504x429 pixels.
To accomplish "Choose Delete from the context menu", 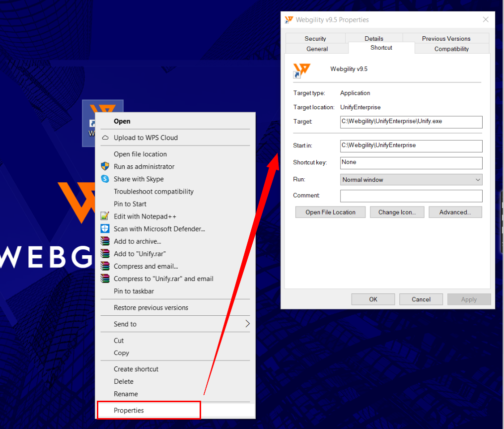I will [x=175, y=381].
